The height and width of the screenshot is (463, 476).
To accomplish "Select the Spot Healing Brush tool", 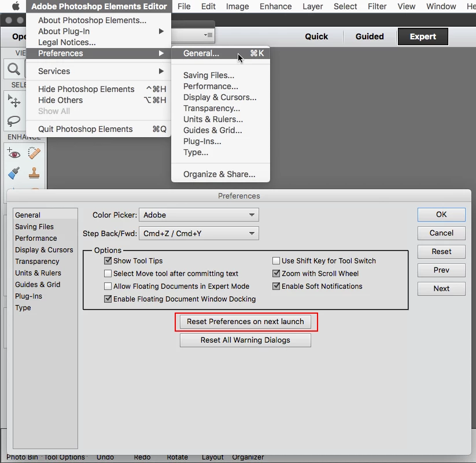I will (34, 153).
